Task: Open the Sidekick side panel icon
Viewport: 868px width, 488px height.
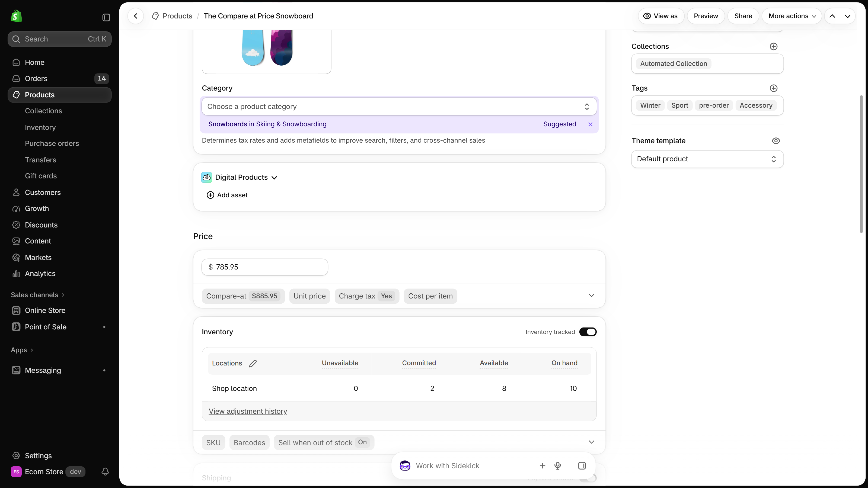Action: point(582,466)
